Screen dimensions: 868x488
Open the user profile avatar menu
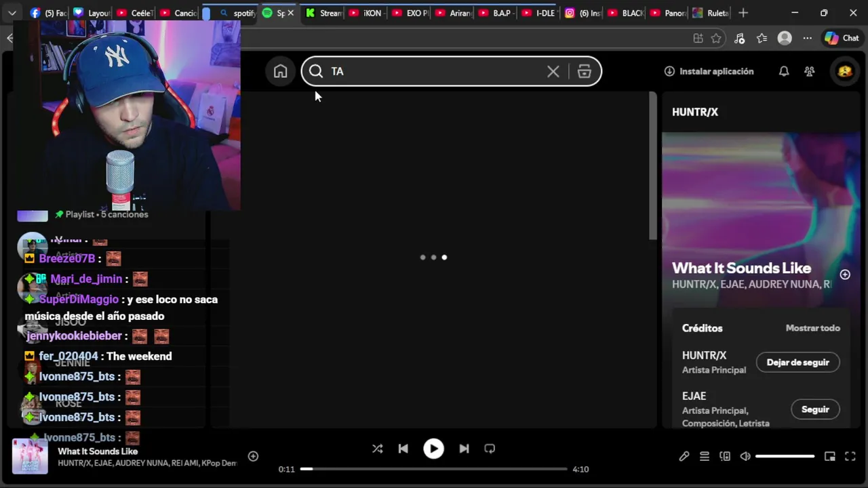[845, 71]
